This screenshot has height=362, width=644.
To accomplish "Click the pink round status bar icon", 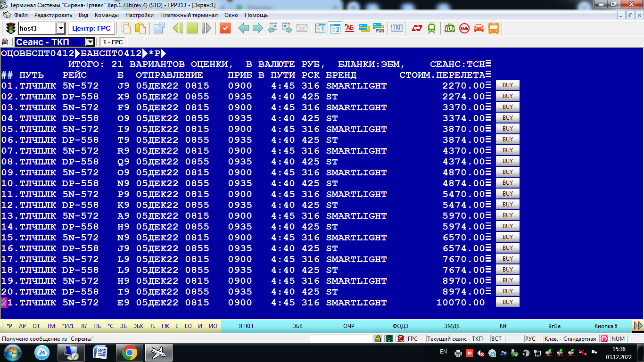I will coord(604,338).
